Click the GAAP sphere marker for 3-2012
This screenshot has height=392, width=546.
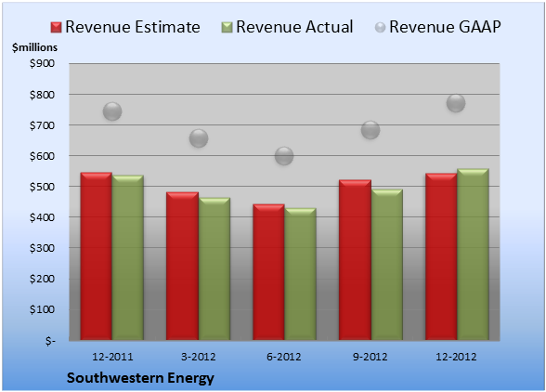click(x=199, y=138)
